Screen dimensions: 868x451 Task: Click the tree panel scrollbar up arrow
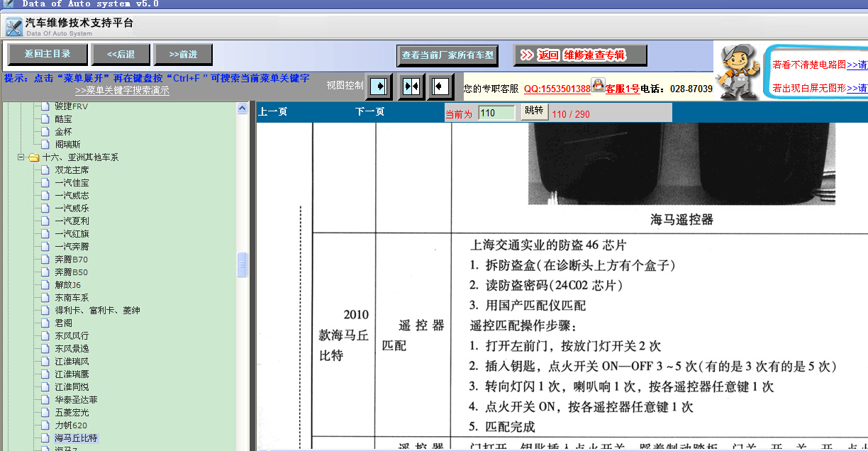point(242,108)
